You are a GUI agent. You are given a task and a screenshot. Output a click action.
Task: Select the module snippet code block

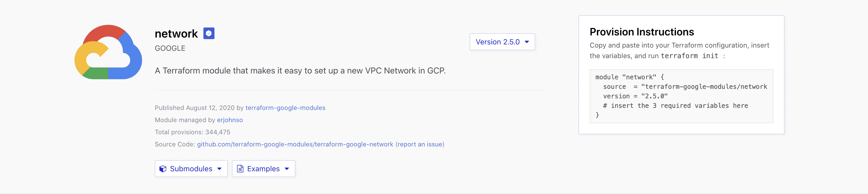tap(681, 96)
